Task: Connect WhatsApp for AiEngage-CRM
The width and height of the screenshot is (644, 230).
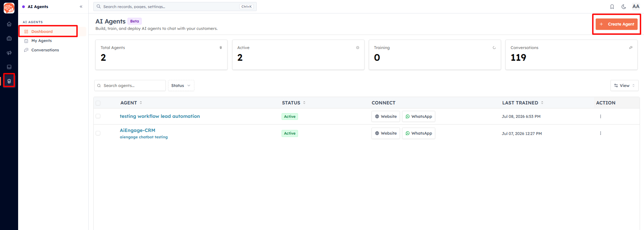Action: coord(418,133)
